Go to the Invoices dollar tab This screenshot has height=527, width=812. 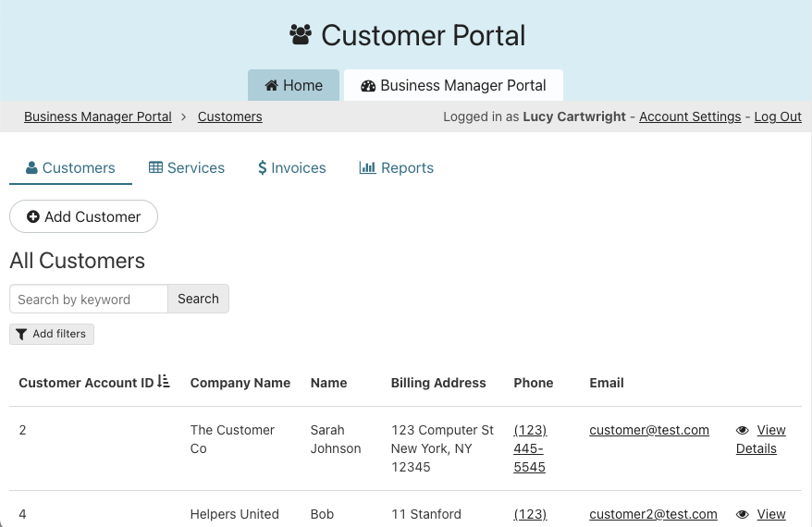(292, 167)
